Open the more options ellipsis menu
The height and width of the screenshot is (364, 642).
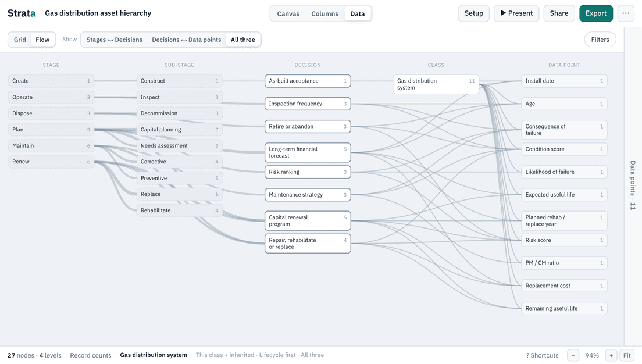pos(626,13)
